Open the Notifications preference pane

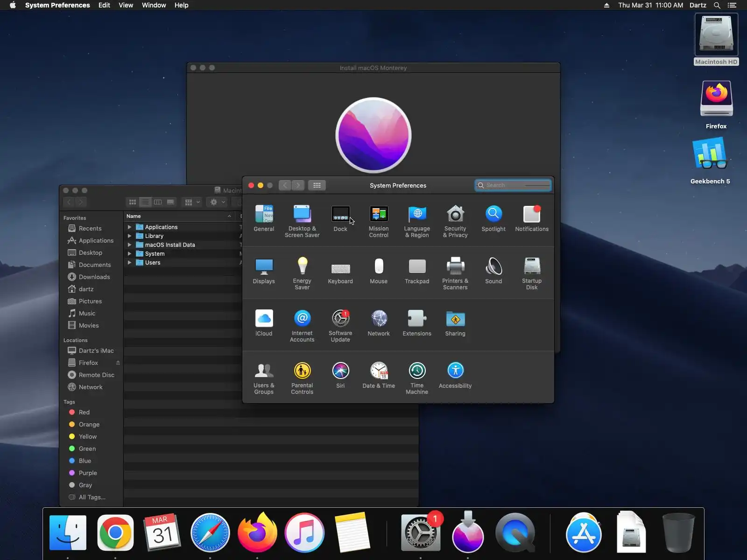(x=532, y=218)
